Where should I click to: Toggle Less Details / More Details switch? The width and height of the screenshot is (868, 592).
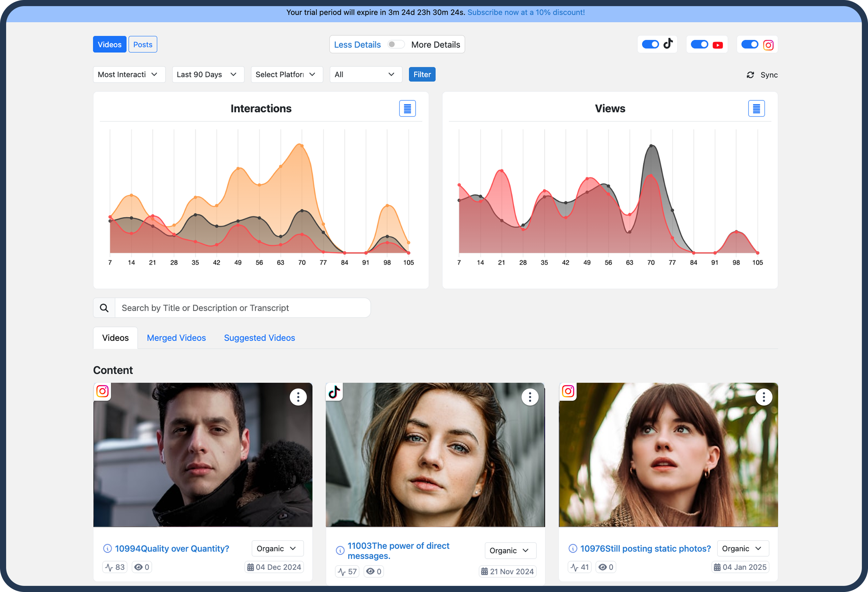pos(396,45)
